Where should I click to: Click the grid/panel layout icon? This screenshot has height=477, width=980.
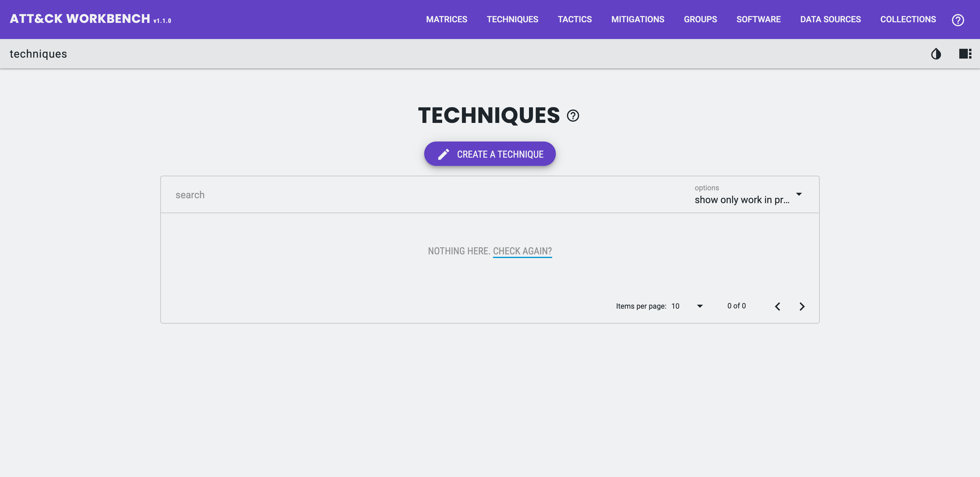pyautogui.click(x=965, y=53)
